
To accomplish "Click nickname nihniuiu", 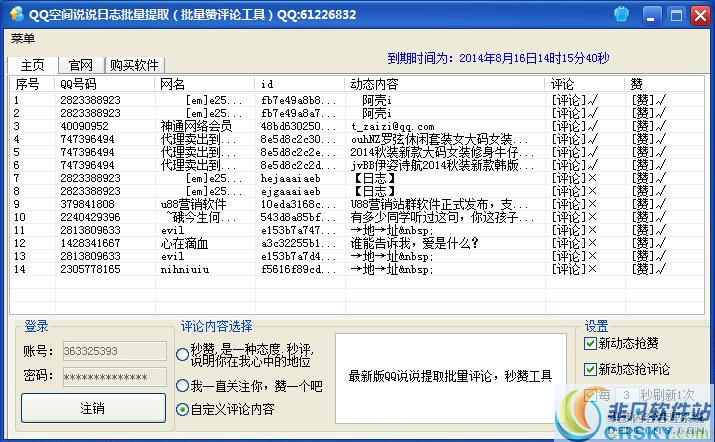I will [x=185, y=269].
